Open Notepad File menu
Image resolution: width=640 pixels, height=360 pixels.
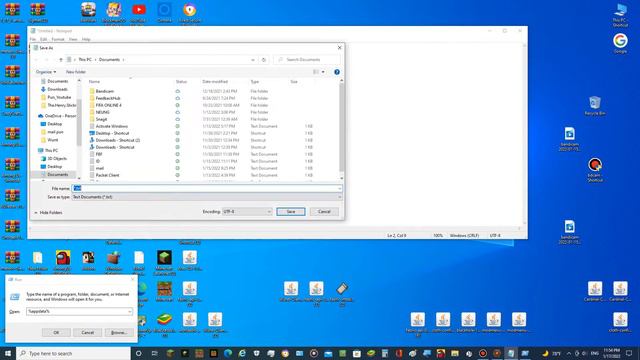point(33,39)
